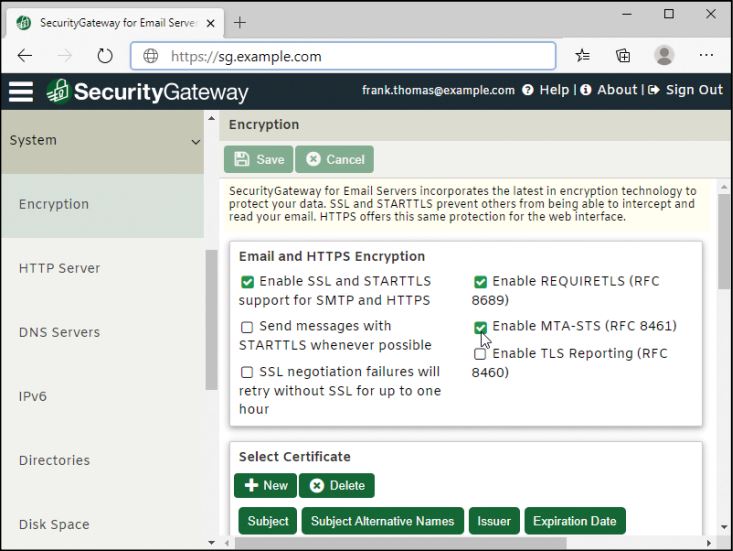Click the browser forward arrow
Image resolution: width=733 pixels, height=551 pixels.
(65, 56)
